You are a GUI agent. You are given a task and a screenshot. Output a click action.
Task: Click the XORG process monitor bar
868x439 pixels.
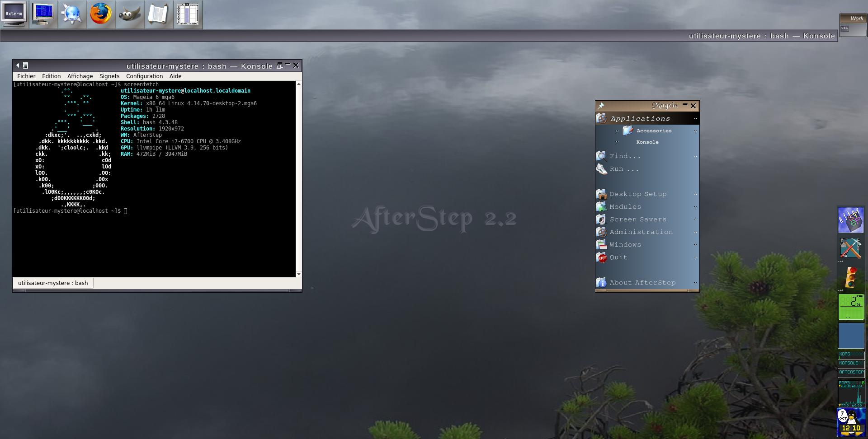pyautogui.click(x=851, y=355)
